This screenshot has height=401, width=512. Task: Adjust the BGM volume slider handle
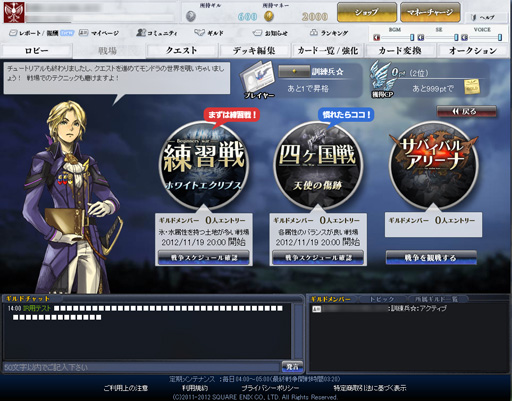pos(412,38)
